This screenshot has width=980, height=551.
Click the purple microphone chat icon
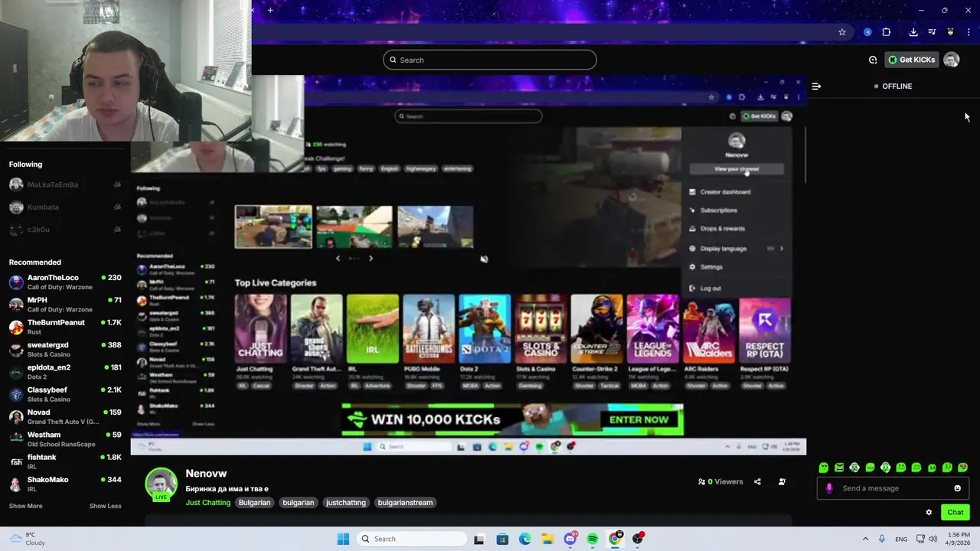tap(829, 488)
